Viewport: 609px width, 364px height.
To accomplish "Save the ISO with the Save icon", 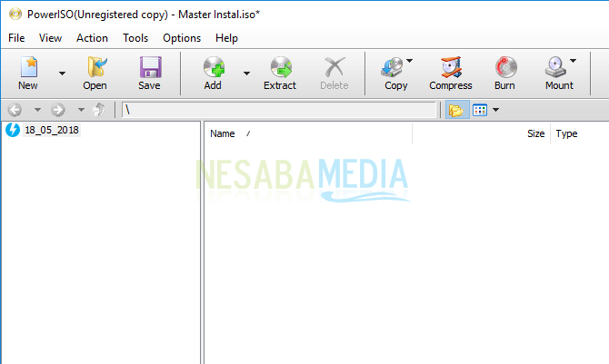I will pyautogui.click(x=149, y=73).
